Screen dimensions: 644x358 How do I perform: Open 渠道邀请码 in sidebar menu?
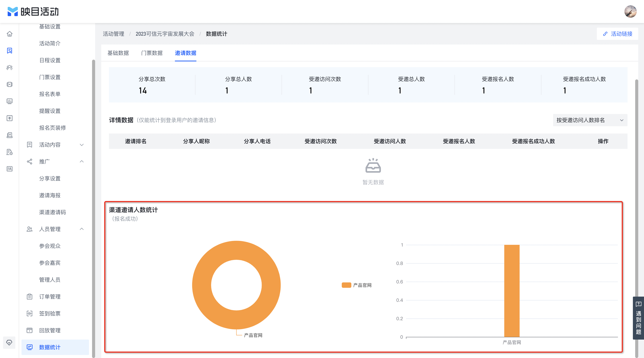click(x=52, y=212)
